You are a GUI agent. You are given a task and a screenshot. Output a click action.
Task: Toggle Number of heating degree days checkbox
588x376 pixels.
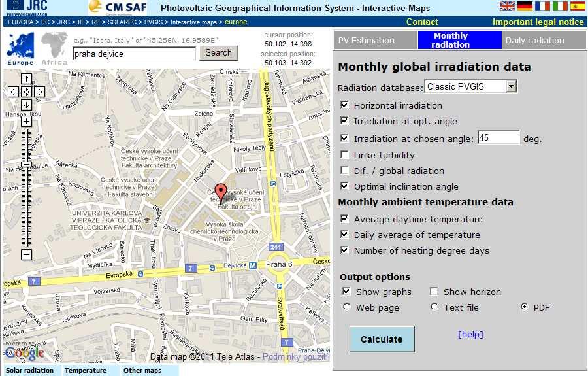pos(344,250)
